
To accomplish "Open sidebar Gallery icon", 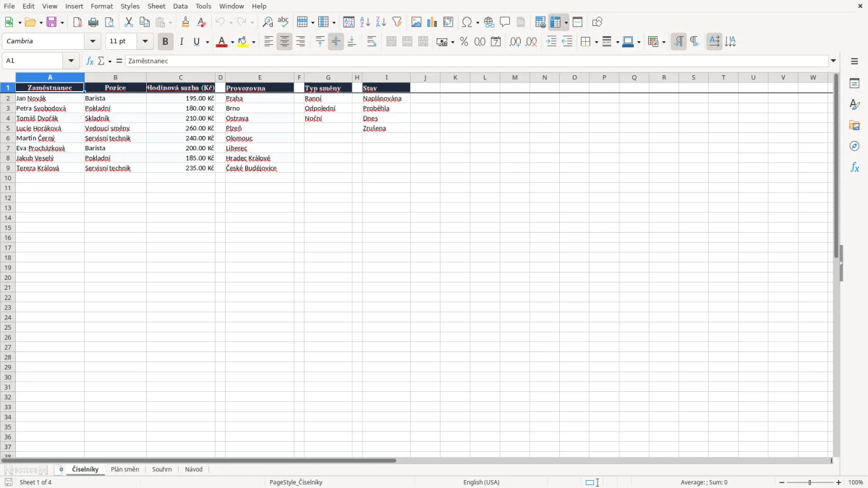I will coord(854,125).
